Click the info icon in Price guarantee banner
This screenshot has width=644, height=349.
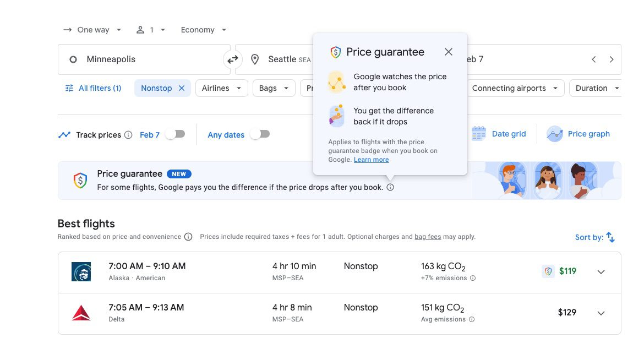click(391, 187)
